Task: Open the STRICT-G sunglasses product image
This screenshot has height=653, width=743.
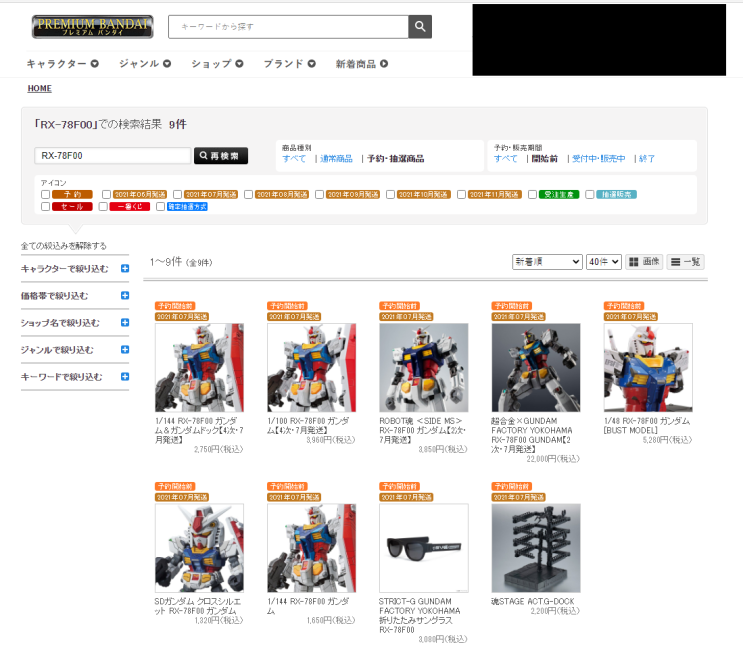Action: pyautogui.click(x=424, y=548)
